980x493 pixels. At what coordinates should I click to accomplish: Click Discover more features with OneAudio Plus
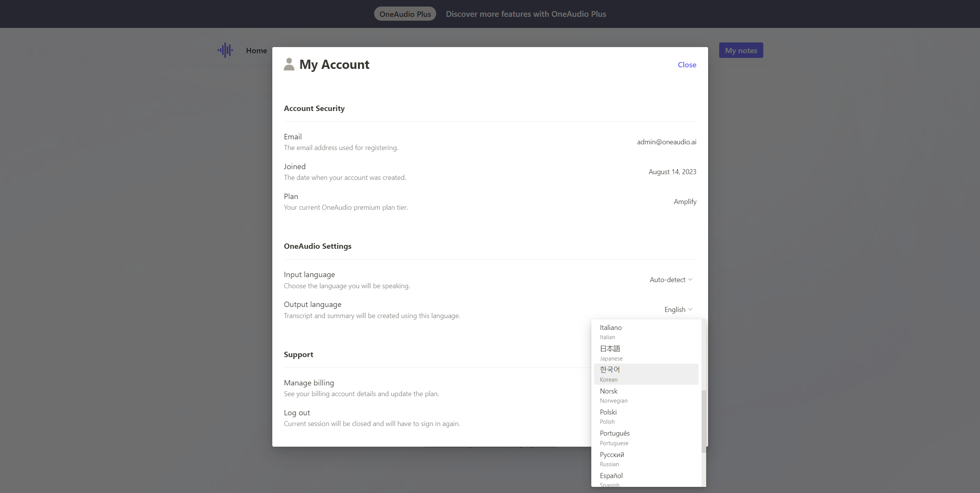coord(525,14)
